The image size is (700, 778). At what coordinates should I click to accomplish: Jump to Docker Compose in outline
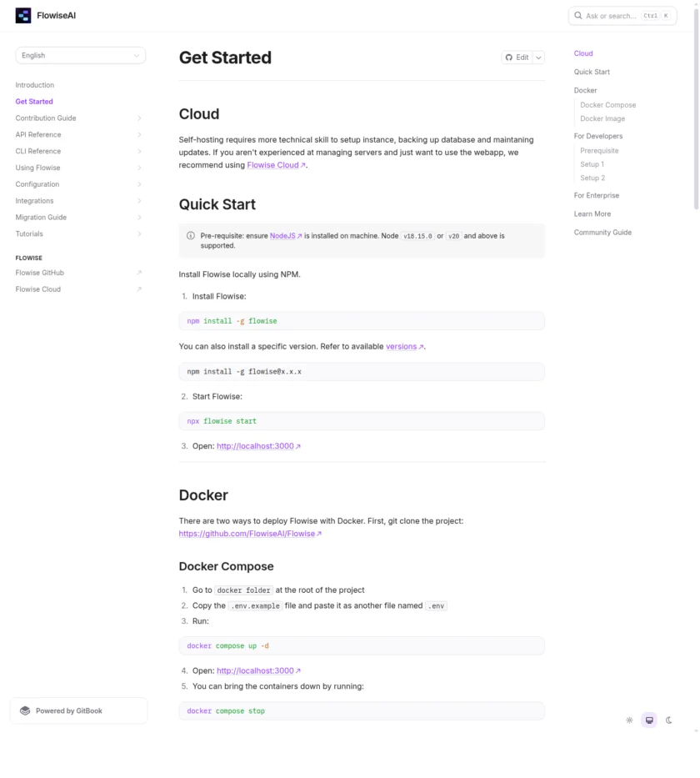tap(607, 105)
